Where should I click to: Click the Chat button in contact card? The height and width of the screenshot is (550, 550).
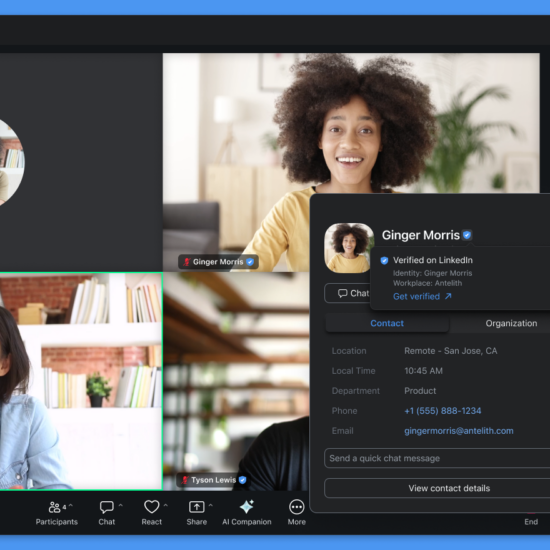[347, 293]
